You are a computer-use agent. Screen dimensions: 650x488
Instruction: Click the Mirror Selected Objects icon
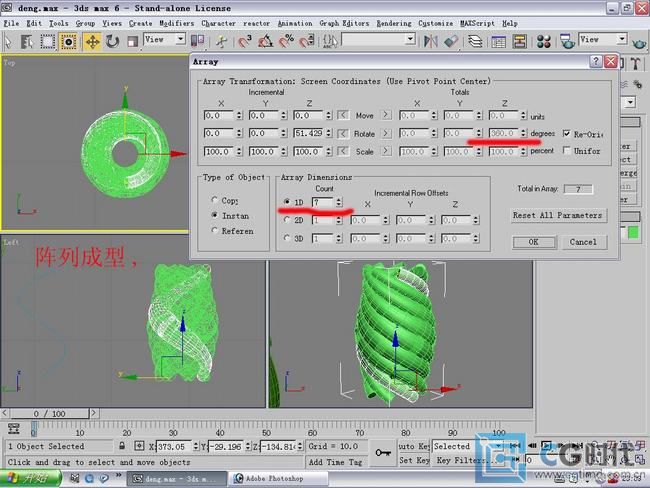coord(430,41)
